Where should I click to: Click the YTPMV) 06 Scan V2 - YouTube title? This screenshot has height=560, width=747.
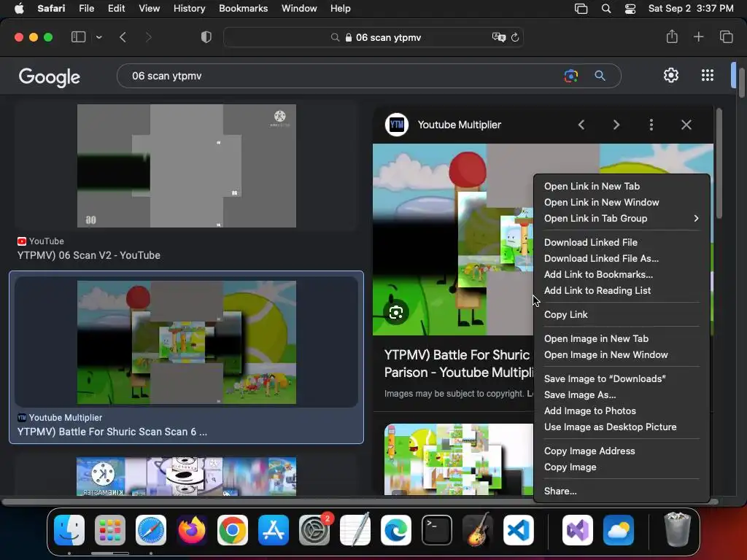coord(88,255)
